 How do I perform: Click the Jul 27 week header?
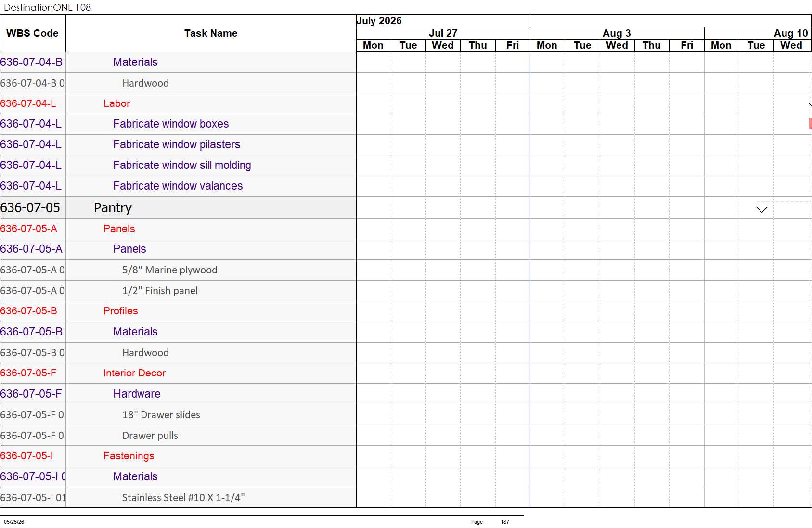443,33
